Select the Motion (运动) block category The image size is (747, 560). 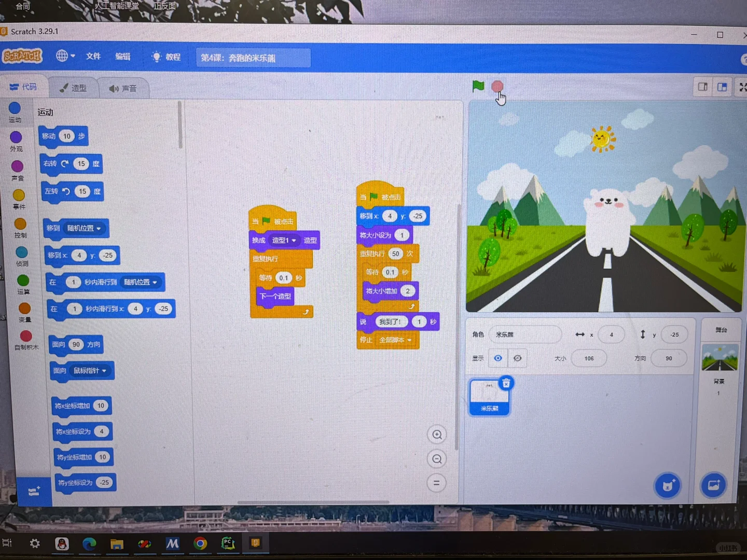(x=16, y=111)
